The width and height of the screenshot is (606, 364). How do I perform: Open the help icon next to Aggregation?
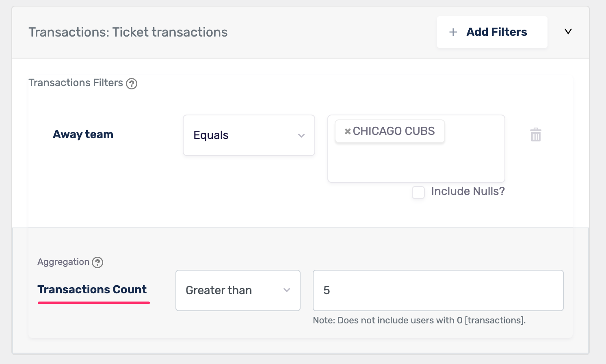click(x=97, y=262)
